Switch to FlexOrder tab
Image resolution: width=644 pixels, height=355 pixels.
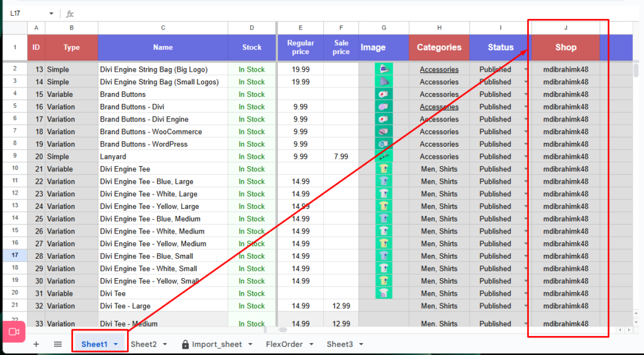284,344
